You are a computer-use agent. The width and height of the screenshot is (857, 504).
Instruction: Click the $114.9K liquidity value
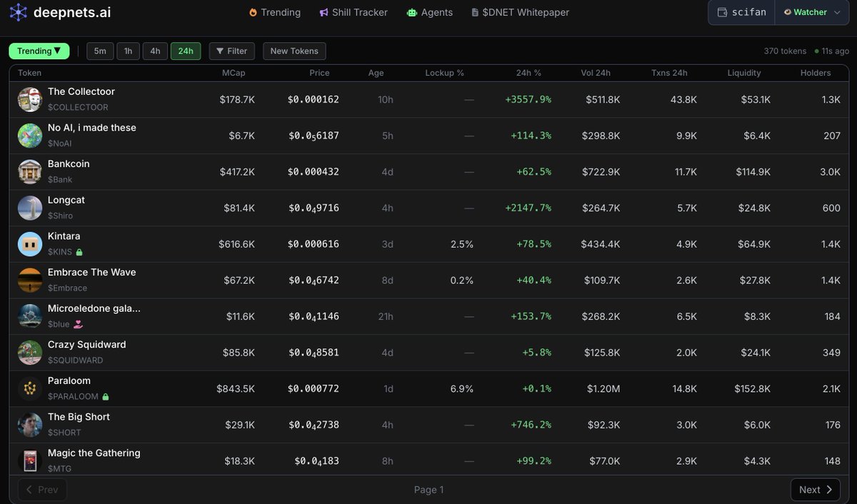click(753, 172)
